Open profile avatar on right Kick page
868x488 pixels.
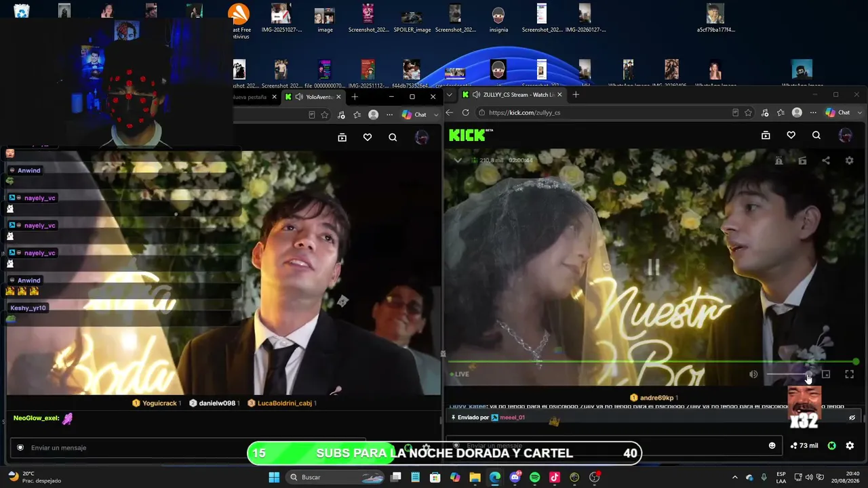pyautogui.click(x=845, y=136)
